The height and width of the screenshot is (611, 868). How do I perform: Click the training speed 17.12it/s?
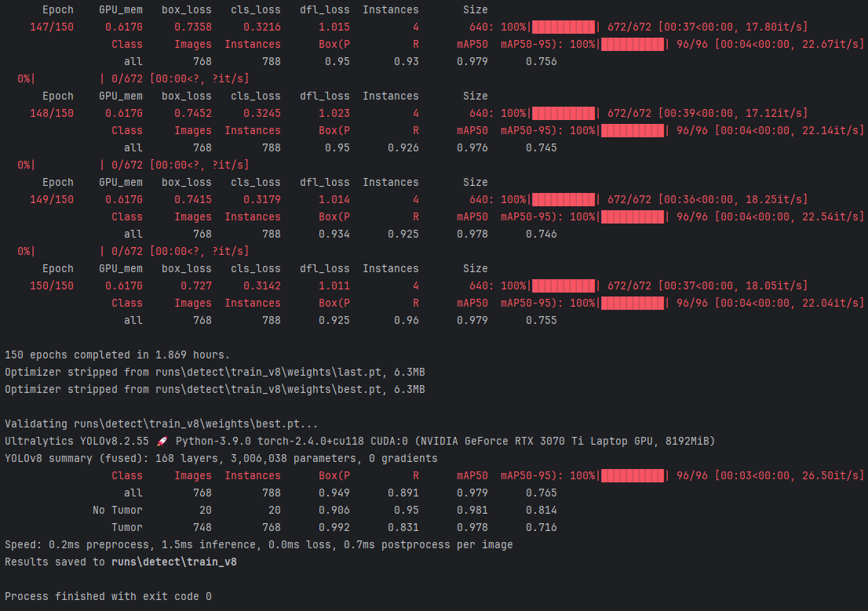click(x=774, y=114)
